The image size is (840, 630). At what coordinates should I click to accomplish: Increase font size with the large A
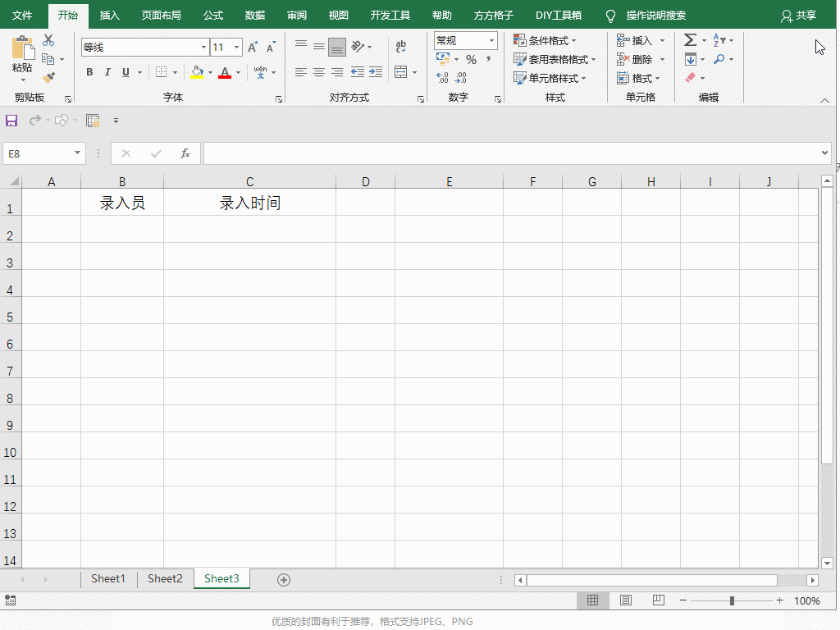(253, 47)
